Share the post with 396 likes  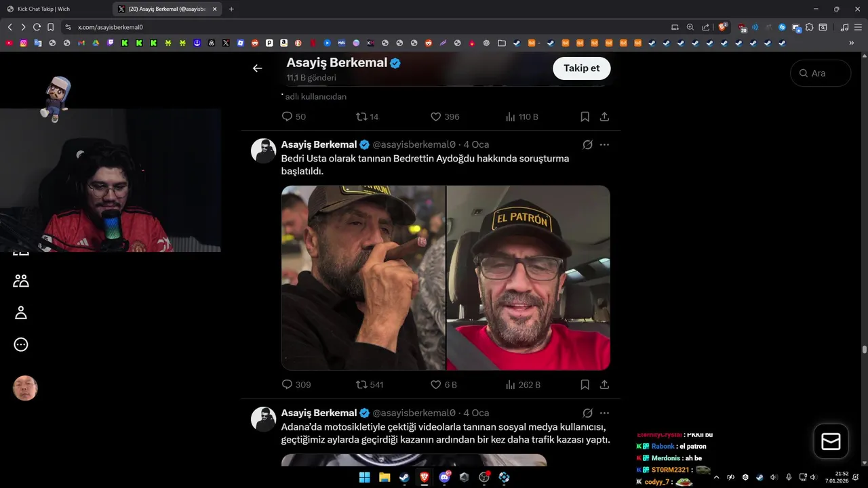[x=604, y=117]
